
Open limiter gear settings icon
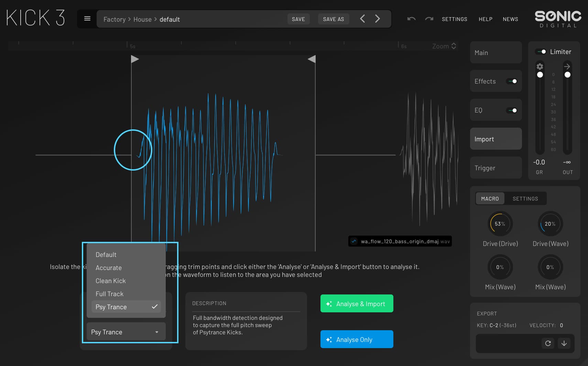pos(540,66)
